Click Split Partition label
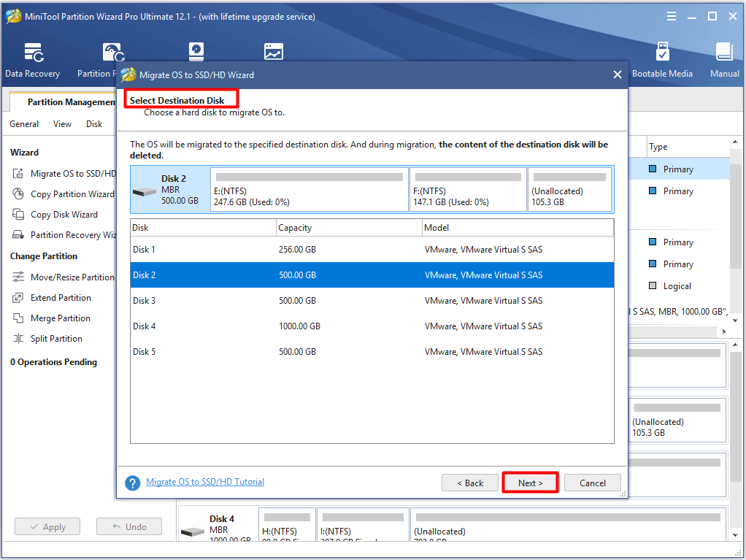This screenshot has width=746, height=560. [57, 339]
